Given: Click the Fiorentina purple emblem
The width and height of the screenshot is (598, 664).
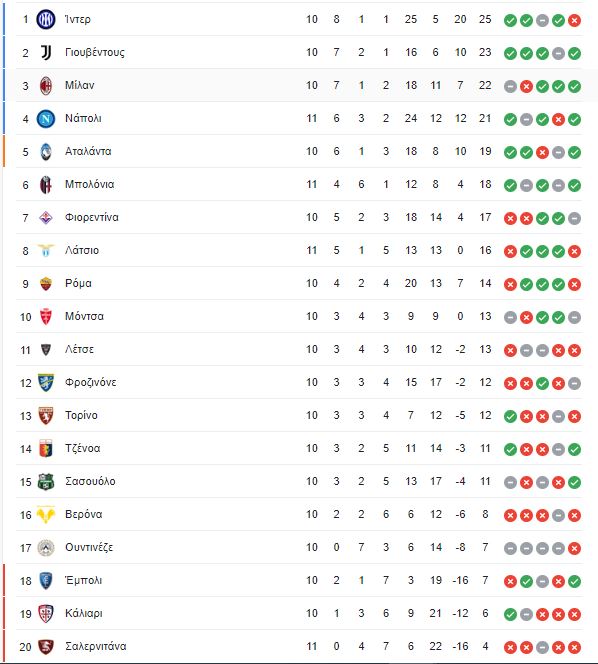Looking at the screenshot, I should point(46,218).
